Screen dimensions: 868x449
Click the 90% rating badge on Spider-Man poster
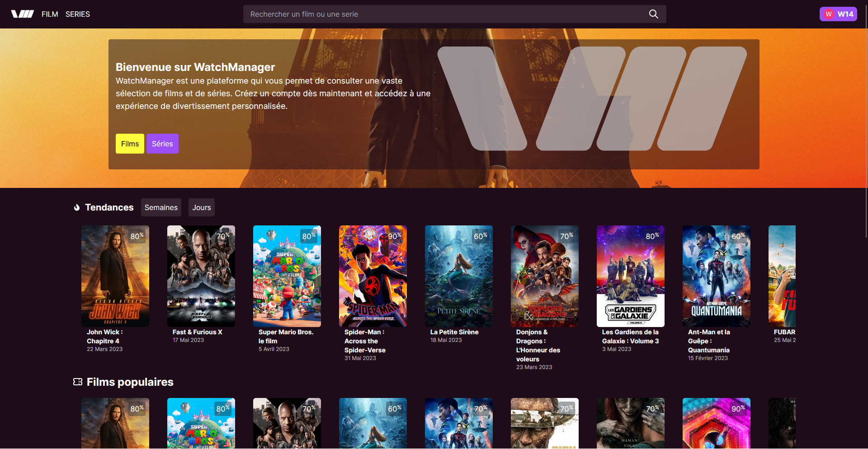coord(394,236)
